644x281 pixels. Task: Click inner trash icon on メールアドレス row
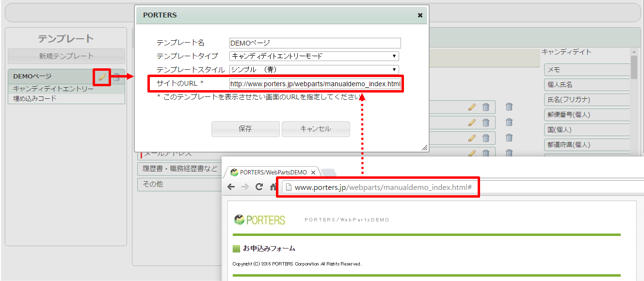[x=486, y=154]
